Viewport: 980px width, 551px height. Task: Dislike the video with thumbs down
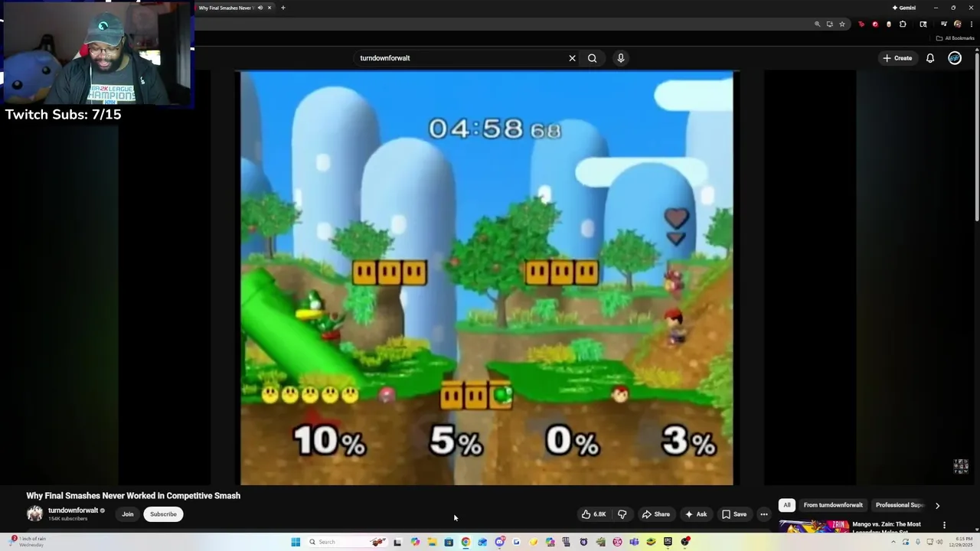(x=622, y=514)
